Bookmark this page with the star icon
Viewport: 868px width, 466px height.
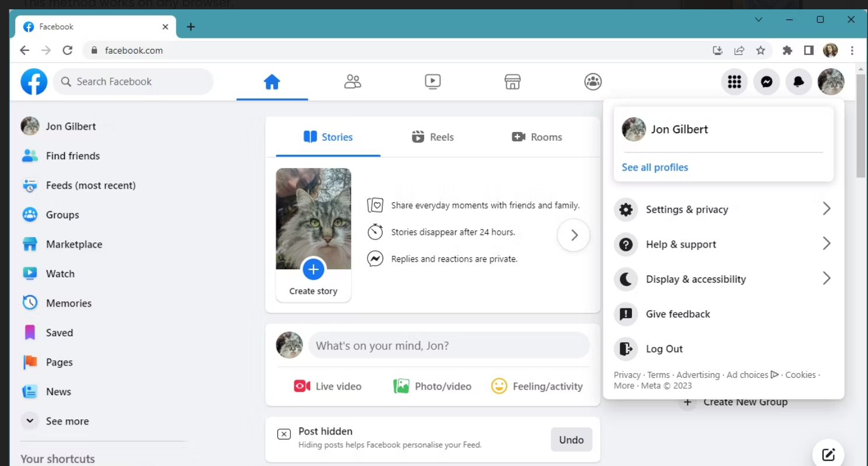[x=761, y=50]
